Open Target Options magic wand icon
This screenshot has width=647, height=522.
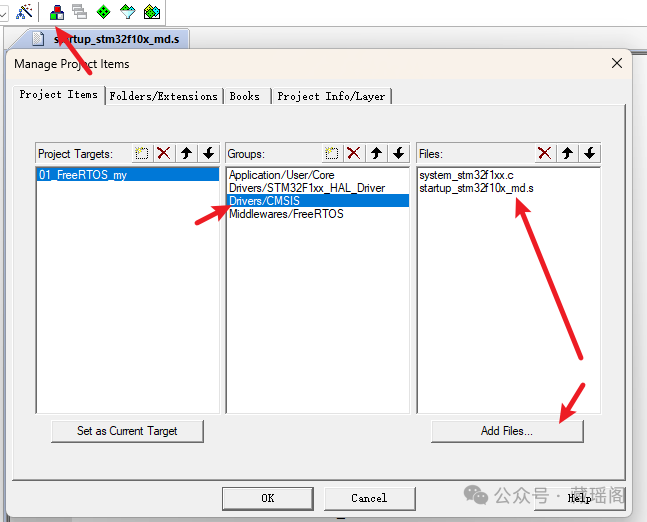click(x=24, y=12)
